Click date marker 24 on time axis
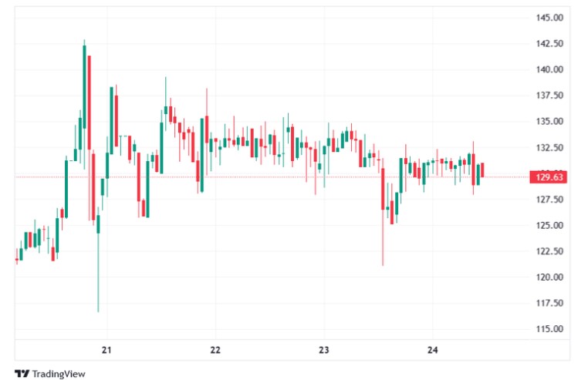588x380 pixels. [x=432, y=350]
